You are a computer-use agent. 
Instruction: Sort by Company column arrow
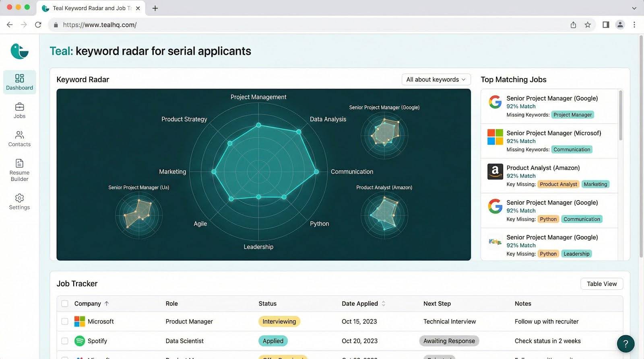click(107, 304)
